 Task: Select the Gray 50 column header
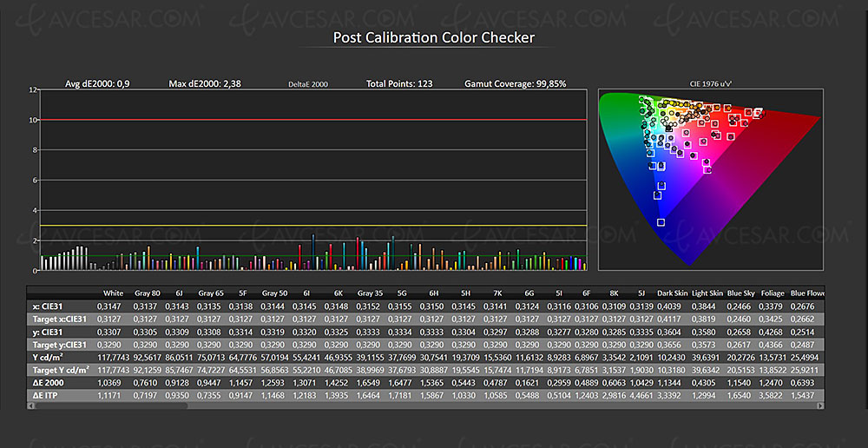tap(274, 293)
